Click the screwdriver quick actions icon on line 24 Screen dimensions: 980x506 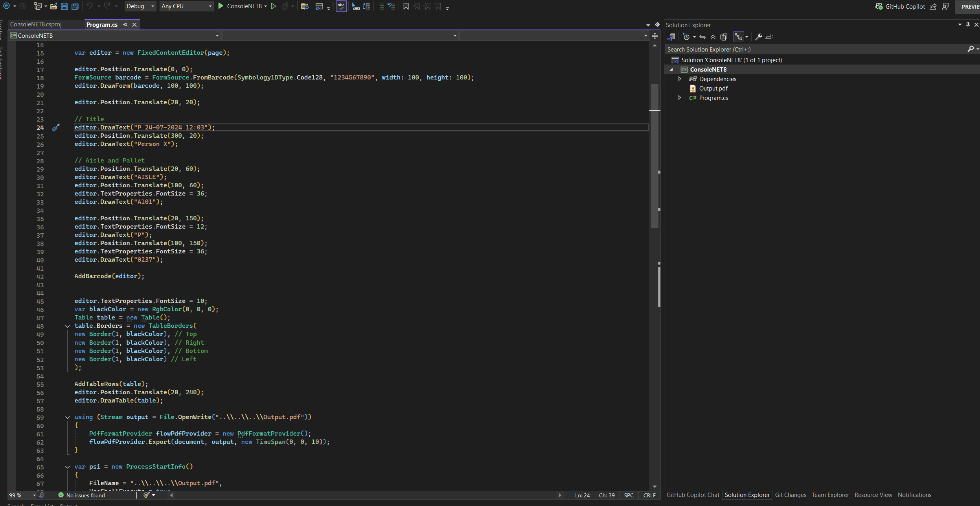coord(56,127)
